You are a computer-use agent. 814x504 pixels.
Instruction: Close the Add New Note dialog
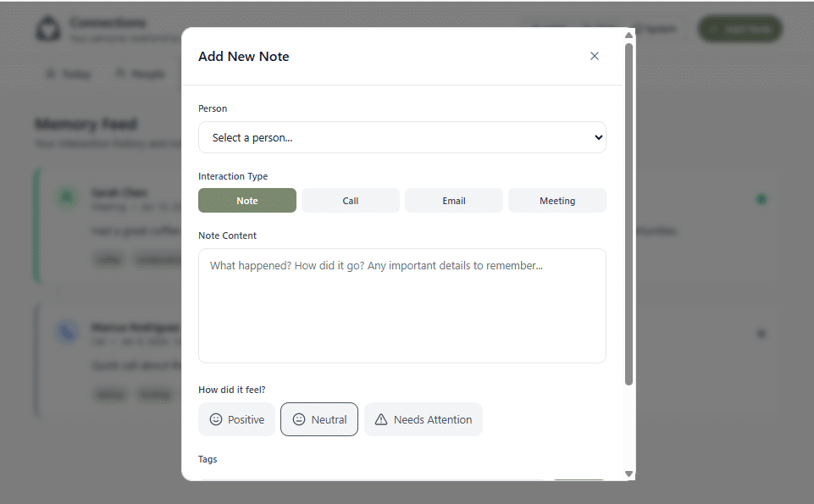coord(595,56)
